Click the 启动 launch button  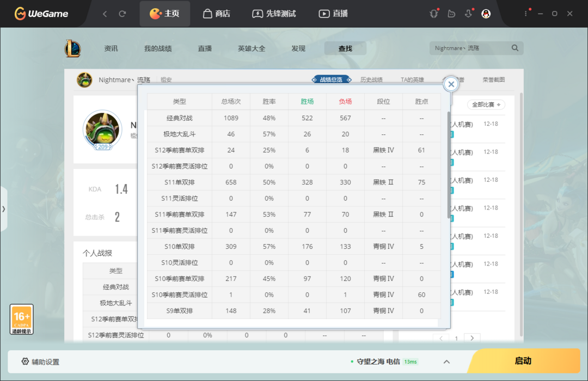pyautogui.click(x=524, y=361)
